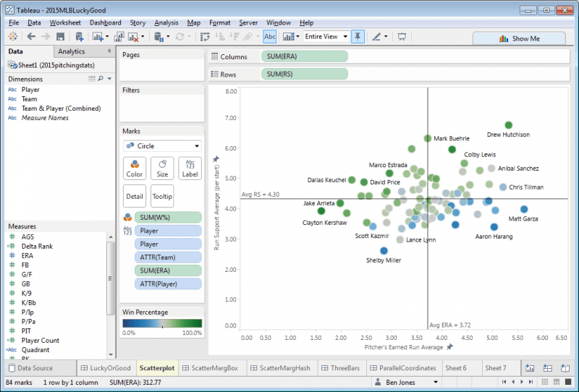This screenshot has width=579, height=392.
Task: Click the Measures pane scroll down arrow
Action: click(111, 354)
